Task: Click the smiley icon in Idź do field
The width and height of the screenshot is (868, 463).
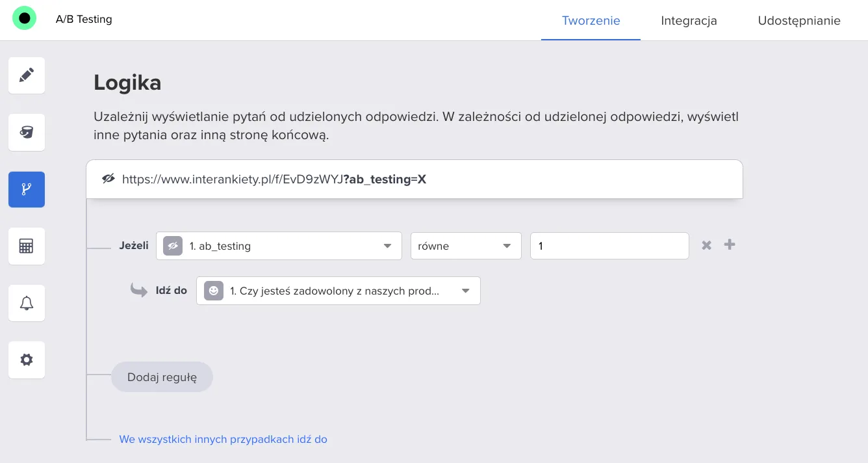Action: 214,291
